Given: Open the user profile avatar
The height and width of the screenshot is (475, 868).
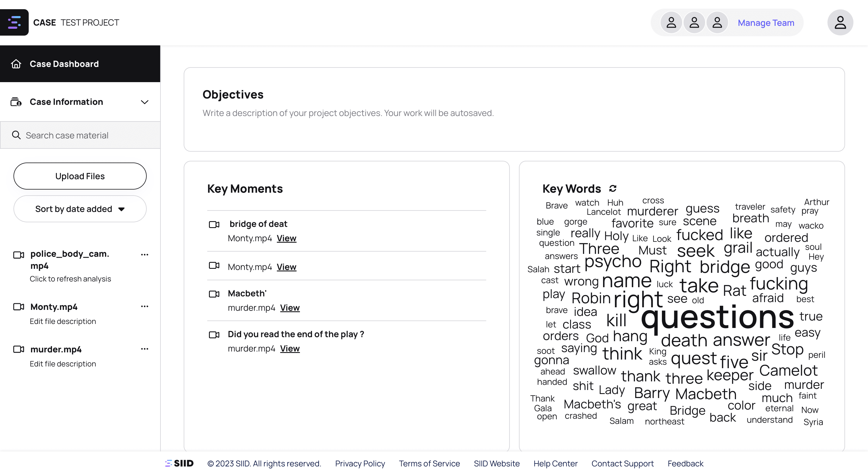Looking at the screenshot, I should coord(840,23).
